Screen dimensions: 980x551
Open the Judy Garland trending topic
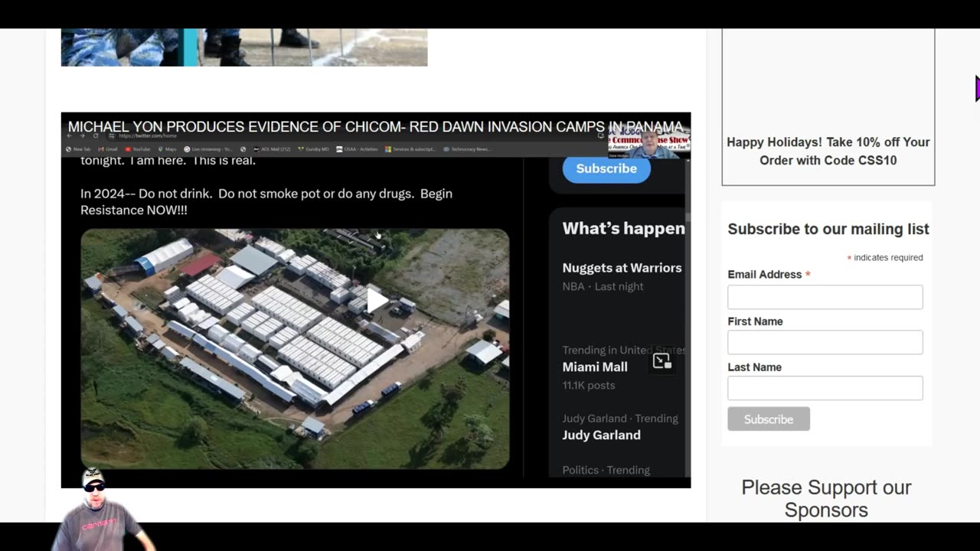[x=601, y=435]
